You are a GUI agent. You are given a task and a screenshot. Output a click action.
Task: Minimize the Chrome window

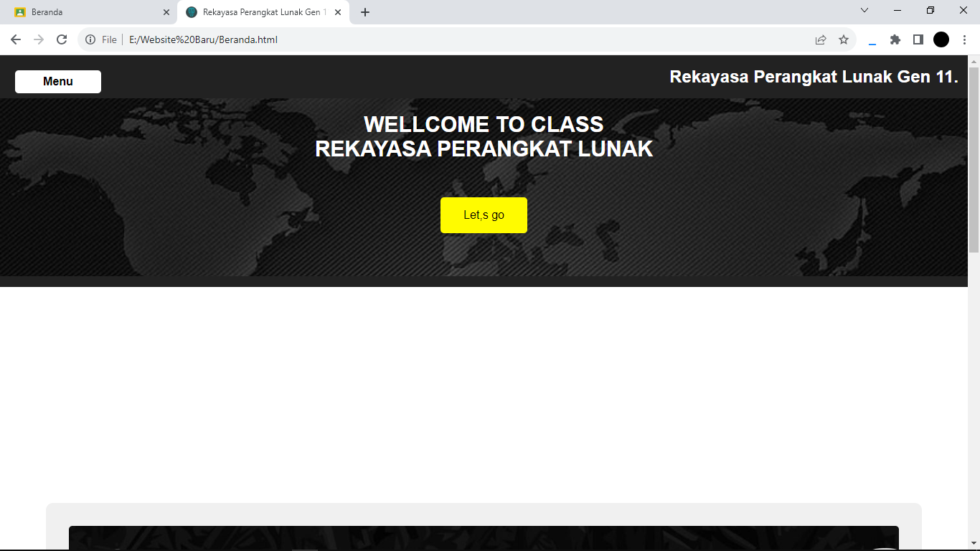point(897,10)
